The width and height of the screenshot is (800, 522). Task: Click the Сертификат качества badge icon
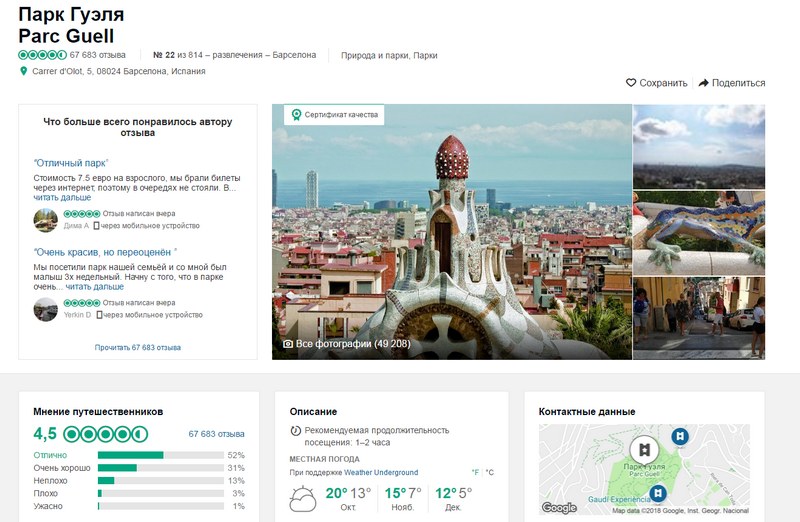tap(296, 115)
